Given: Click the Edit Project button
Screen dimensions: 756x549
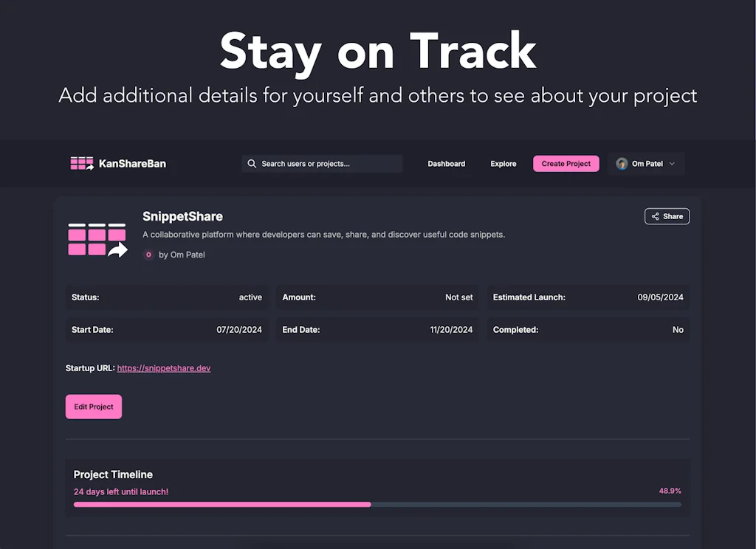Looking at the screenshot, I should coord(94,407).
